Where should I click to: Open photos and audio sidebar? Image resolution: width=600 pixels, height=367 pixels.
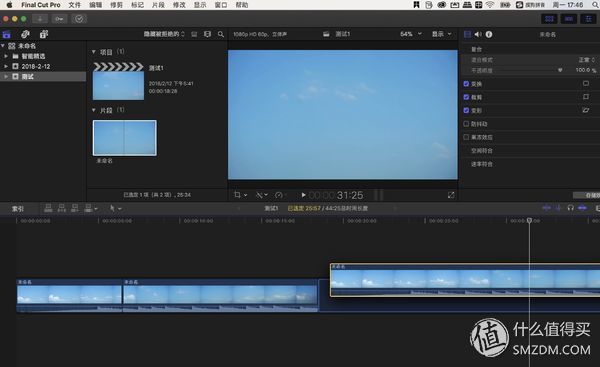point(25,34)
